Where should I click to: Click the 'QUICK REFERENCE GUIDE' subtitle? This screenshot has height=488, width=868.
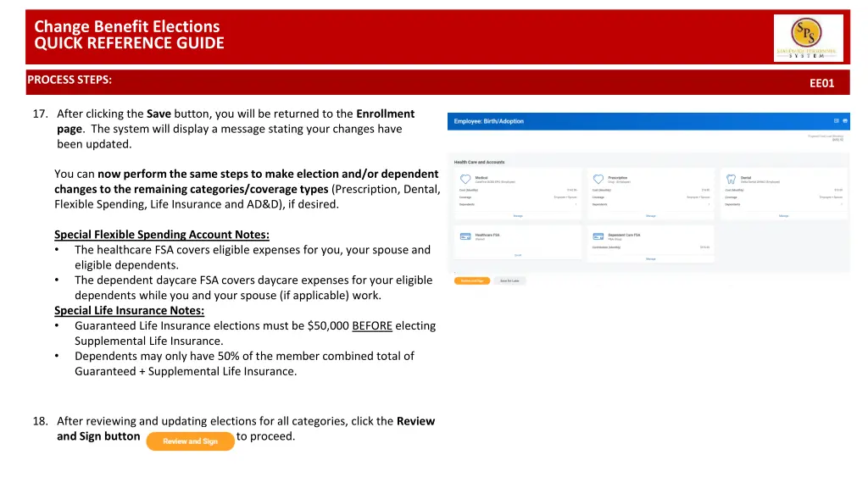pos(129,43)
